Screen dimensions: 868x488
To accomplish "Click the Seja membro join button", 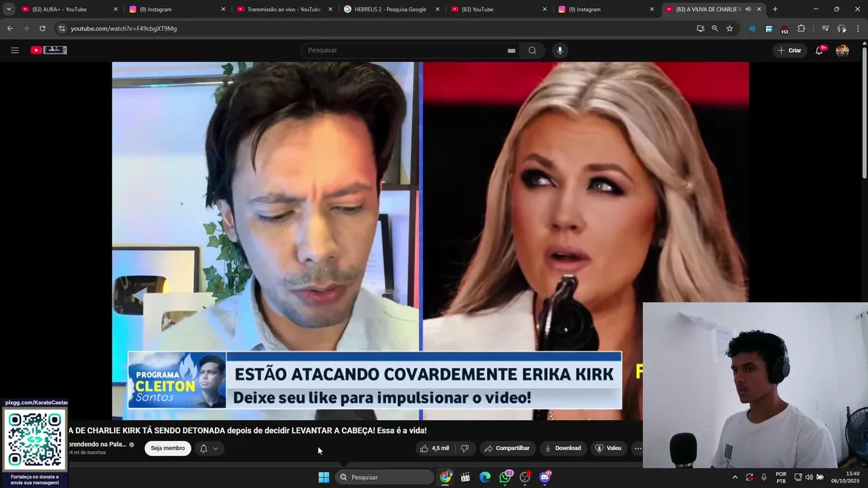I will [167, 448].
